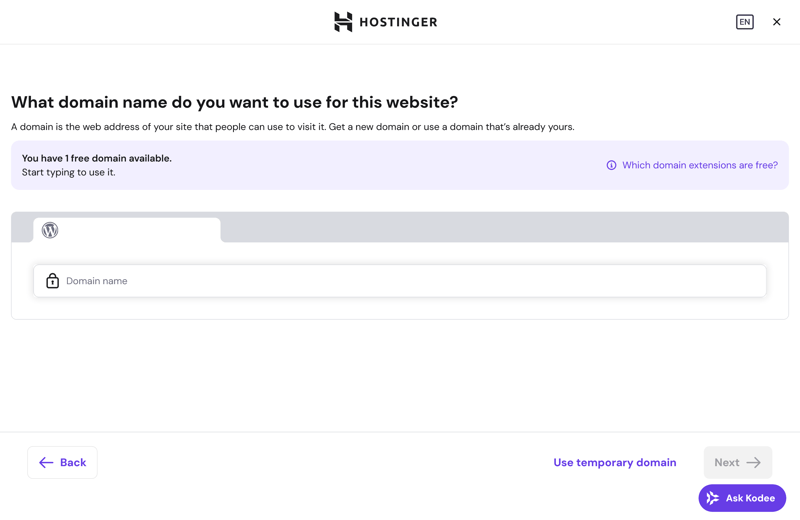Select the WordPress browser tab mockup
This screenshot has width=800, height=520.
click(127, 230)
